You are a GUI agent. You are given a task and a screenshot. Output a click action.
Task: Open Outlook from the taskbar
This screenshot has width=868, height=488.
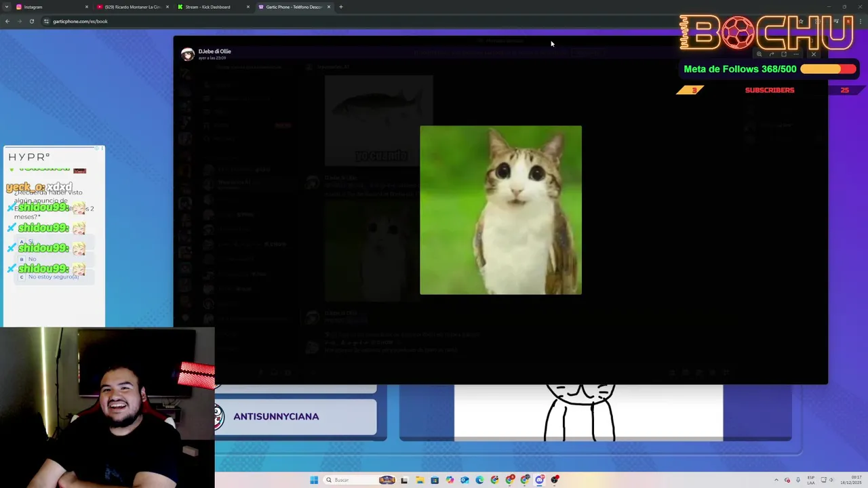(465, 480)
